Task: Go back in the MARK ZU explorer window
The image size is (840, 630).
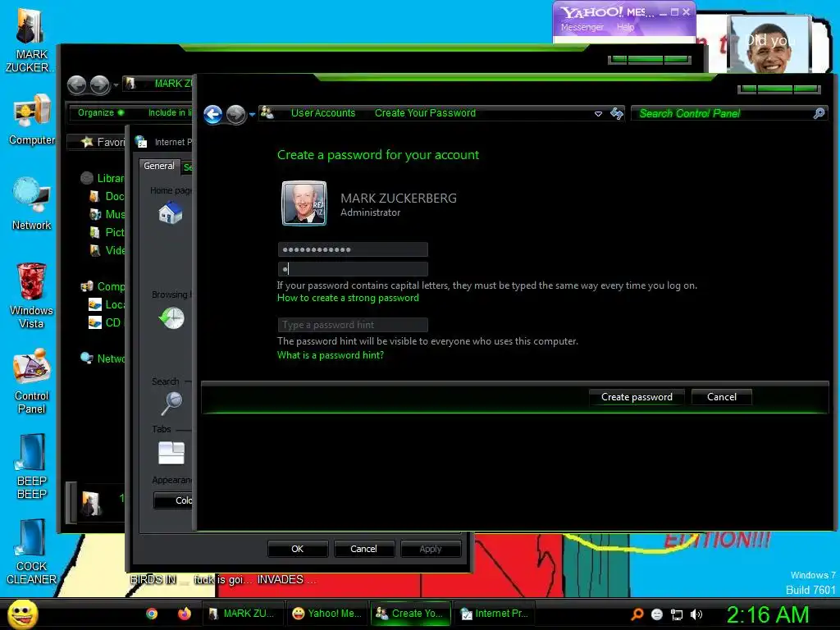Action: [77, 84]
